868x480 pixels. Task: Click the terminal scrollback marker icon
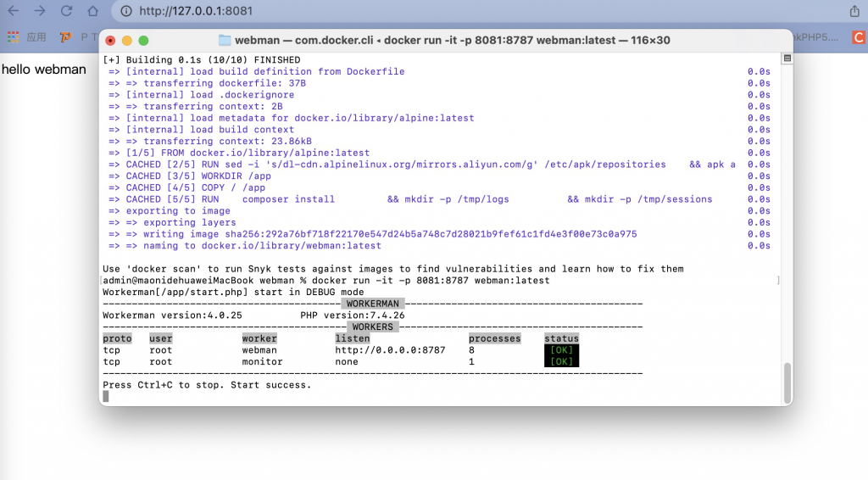click(x=787, y=59)
